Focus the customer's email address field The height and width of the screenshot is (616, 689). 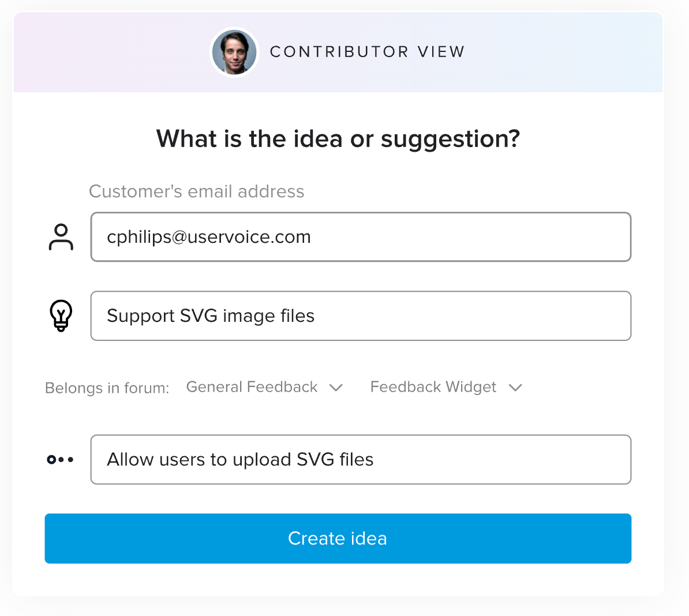point(361,237)
